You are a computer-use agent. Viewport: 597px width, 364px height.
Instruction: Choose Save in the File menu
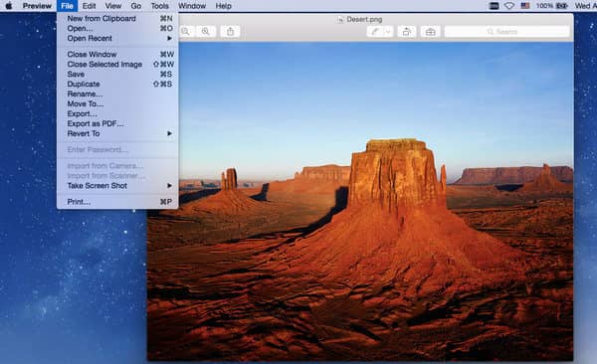117,74
